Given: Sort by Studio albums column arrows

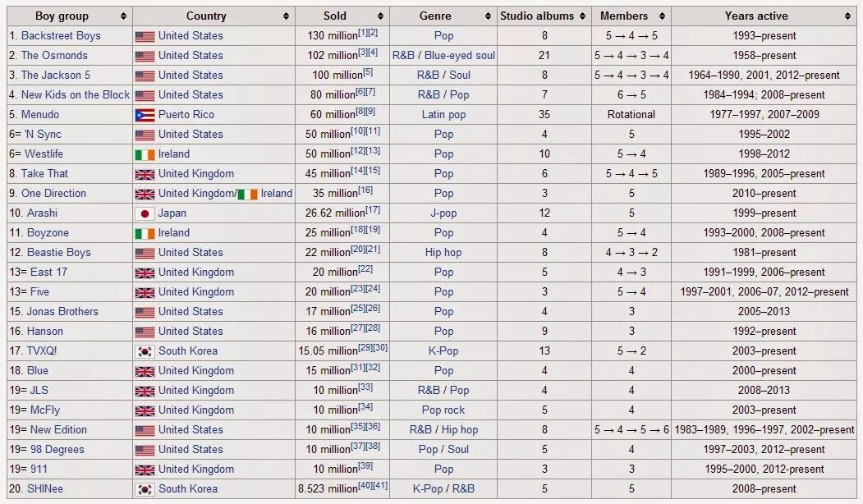Looking at the screenshot, I should [582, 16].
